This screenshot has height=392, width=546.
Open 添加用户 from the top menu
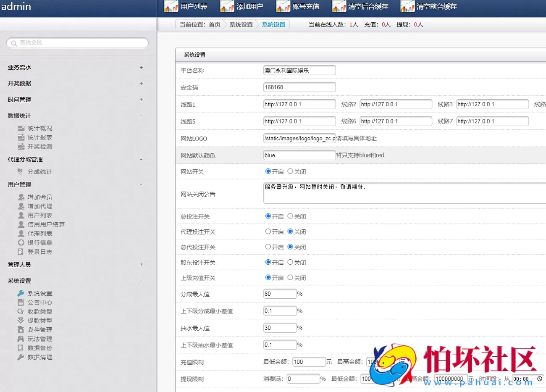(x=249, y=6)
